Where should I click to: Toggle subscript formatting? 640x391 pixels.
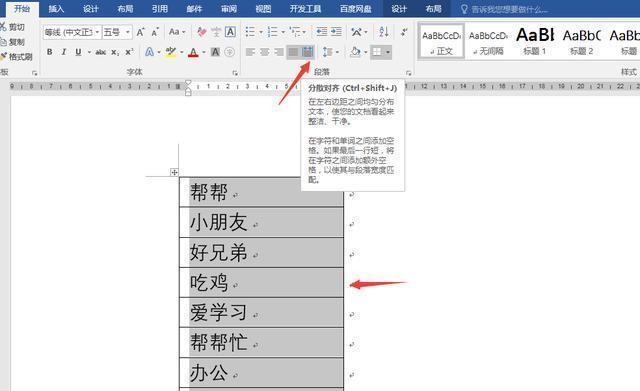(115, 52)
